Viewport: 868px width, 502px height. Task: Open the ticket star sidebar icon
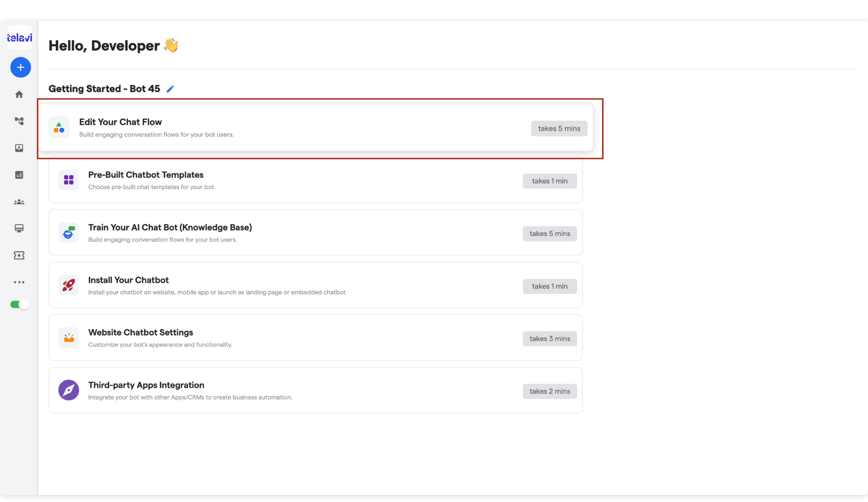pos(19,255)
